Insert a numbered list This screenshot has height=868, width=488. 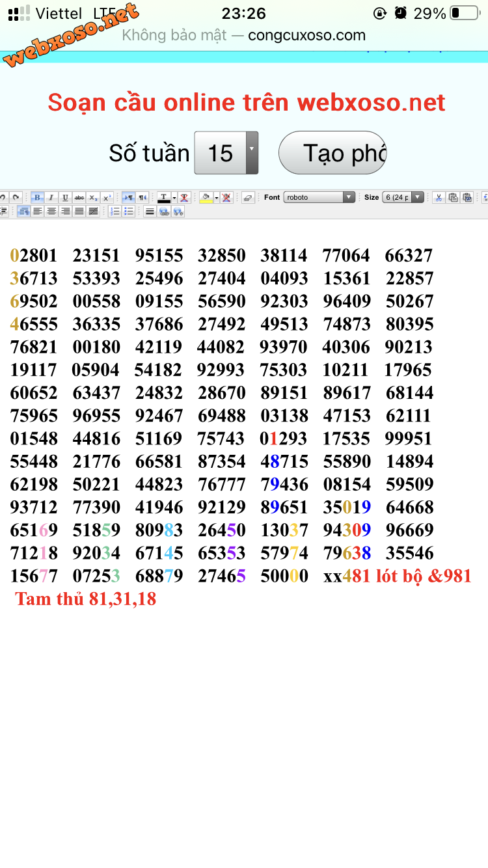[115, 211]
